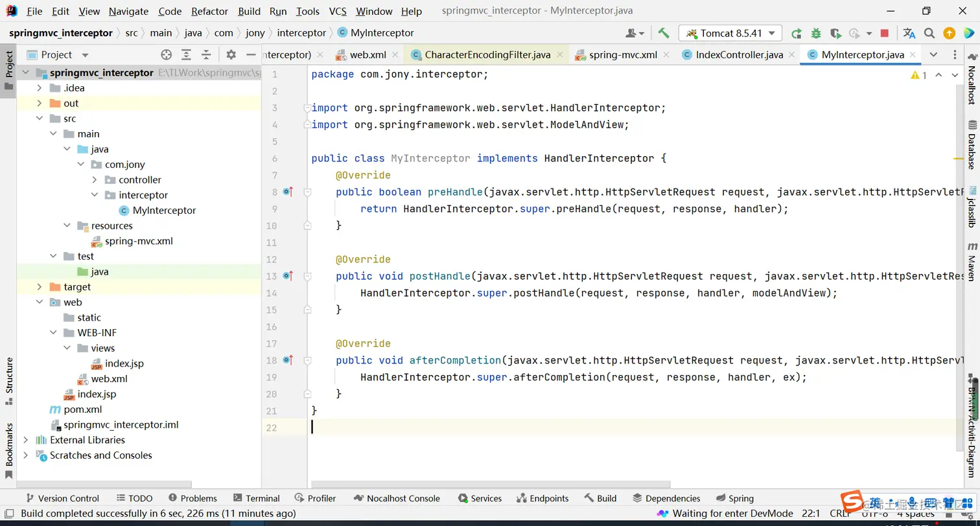Open Search Everywhere magnifier icon
The image size is (980, 526).
(x=929, y=33)
